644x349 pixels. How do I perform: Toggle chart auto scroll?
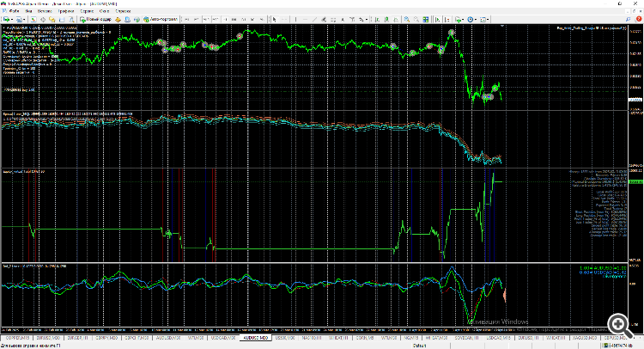pyautogui.click(x=437, y=19)
